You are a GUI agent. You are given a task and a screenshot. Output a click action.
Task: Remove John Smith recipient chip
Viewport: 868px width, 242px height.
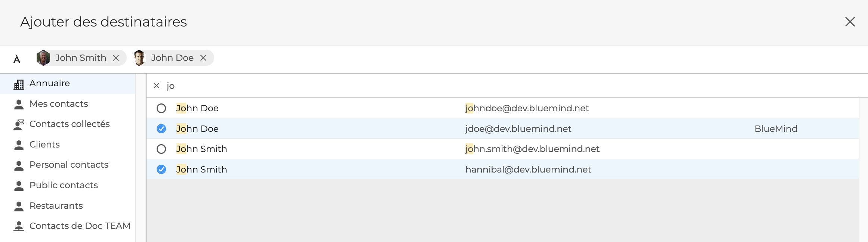point(116,58)
